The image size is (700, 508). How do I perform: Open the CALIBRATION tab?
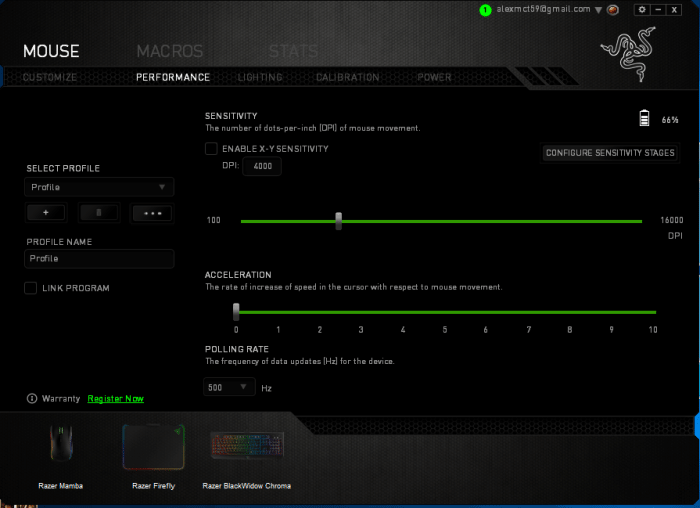(x=347, y=77)
